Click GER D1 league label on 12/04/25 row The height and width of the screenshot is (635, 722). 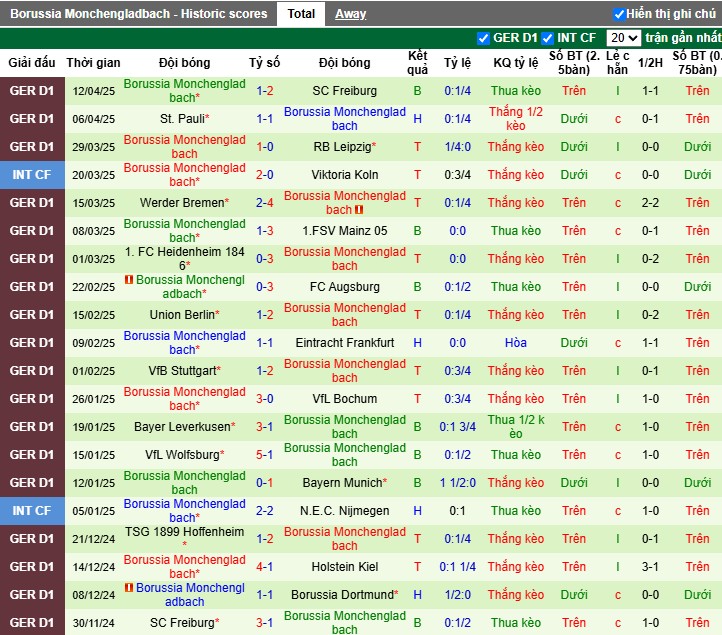tap(32, 91)
